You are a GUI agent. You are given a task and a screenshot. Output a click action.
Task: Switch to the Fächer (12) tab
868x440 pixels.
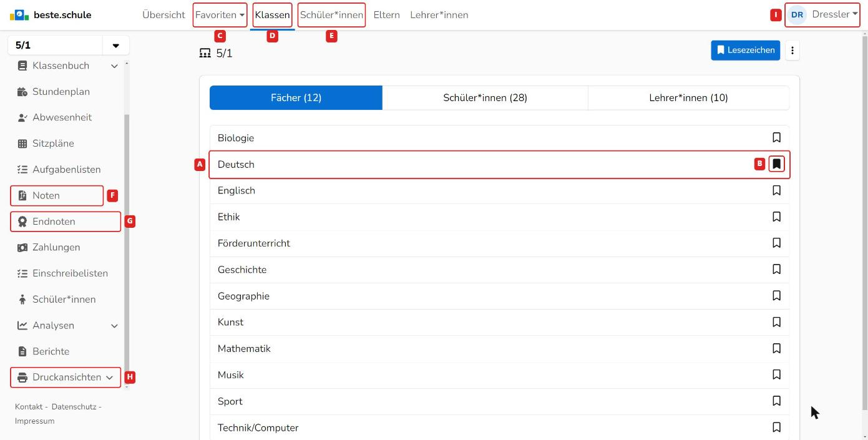tap(296, 97)
